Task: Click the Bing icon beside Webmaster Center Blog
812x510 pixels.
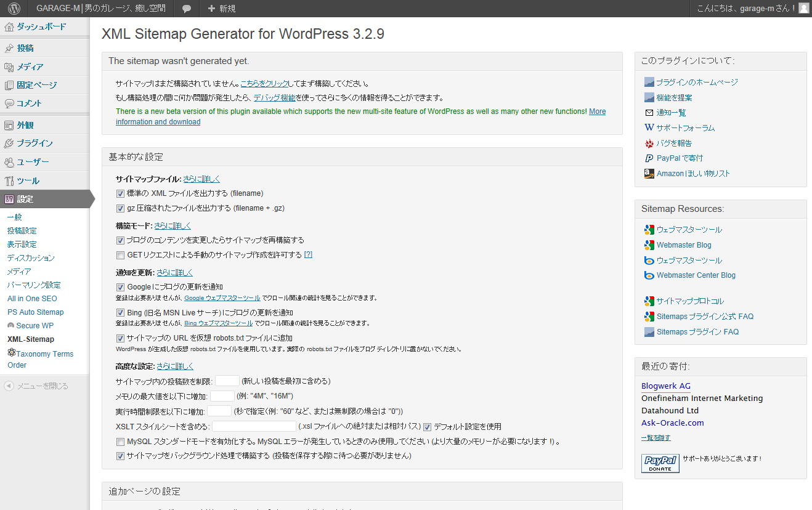Action: 649,275
